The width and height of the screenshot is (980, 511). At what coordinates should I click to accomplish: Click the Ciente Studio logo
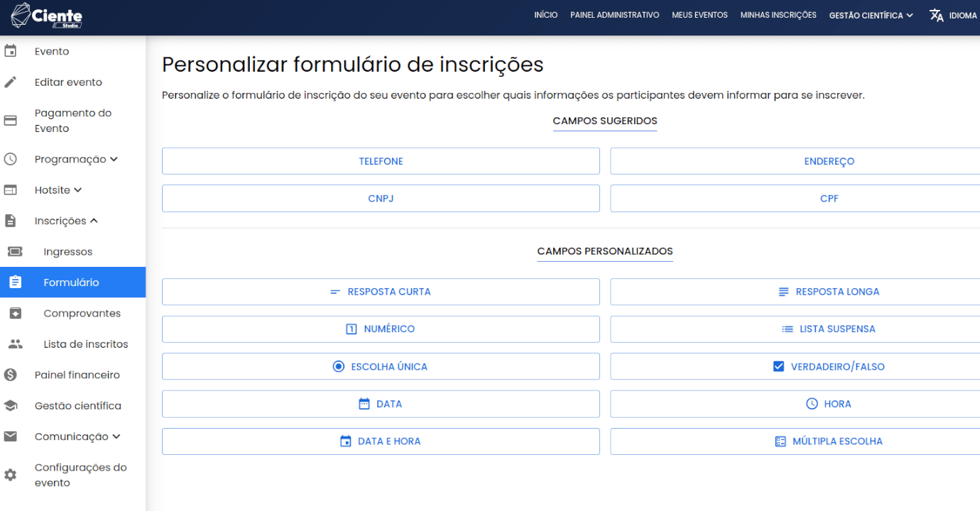click(47, 16)
